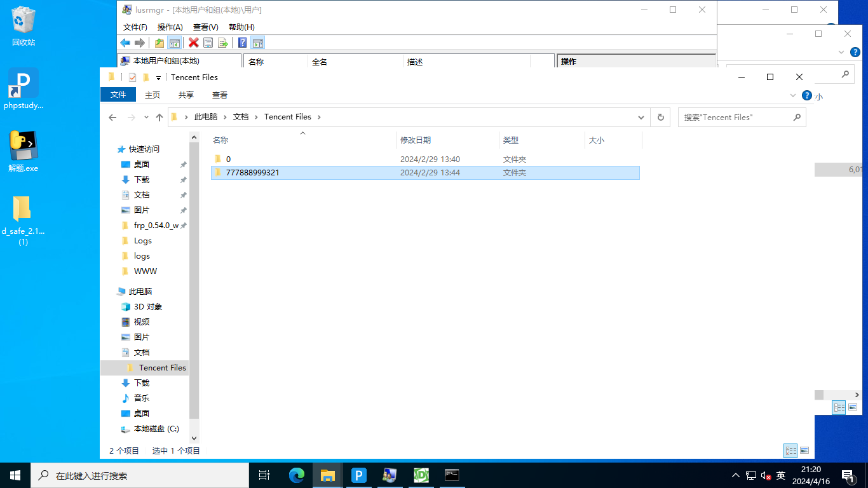Click the taskbar search box
Image resolution: width=868 pixels, height=488 pixels.
pyautogui.click(x=140, y=475)
